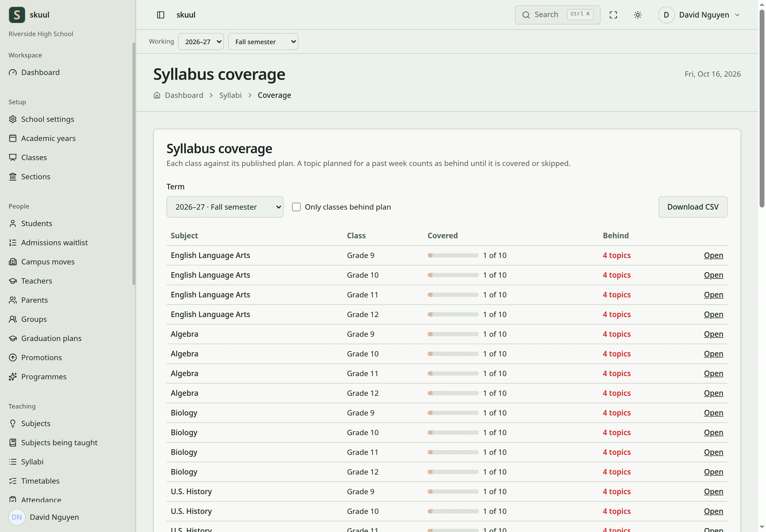Click Dashboard breadcrumb link

click(x=184, y=95)
